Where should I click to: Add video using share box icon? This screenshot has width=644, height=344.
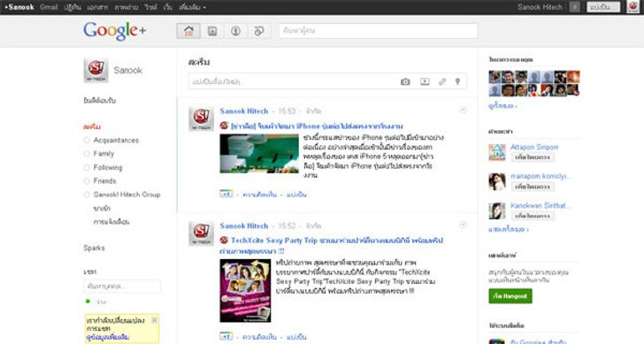(425, 81)
